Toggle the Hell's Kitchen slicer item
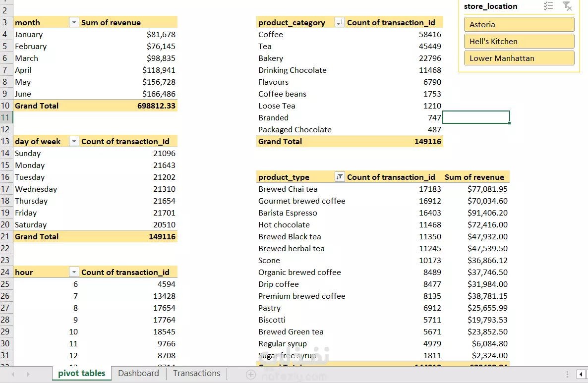 click(519, 42)
